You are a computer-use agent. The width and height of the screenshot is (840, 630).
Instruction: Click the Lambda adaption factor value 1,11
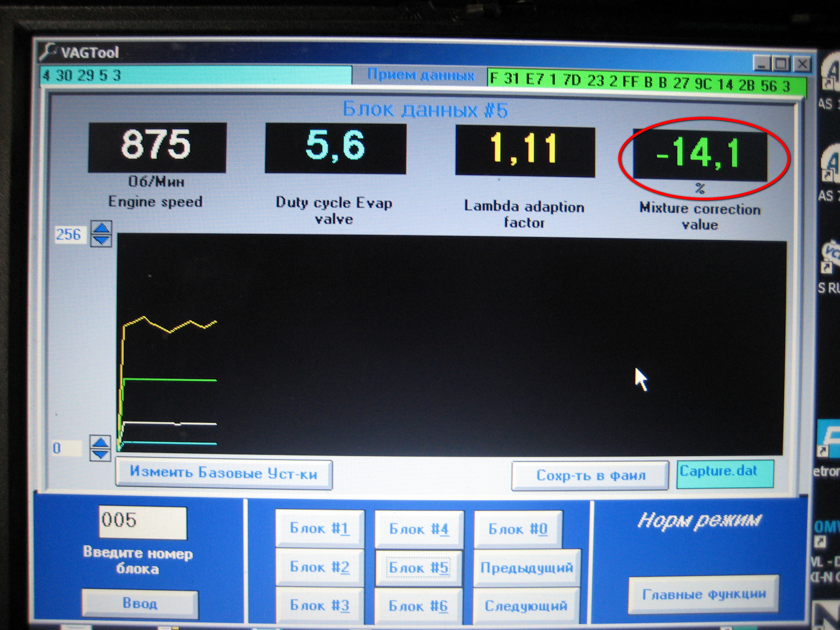525,152
